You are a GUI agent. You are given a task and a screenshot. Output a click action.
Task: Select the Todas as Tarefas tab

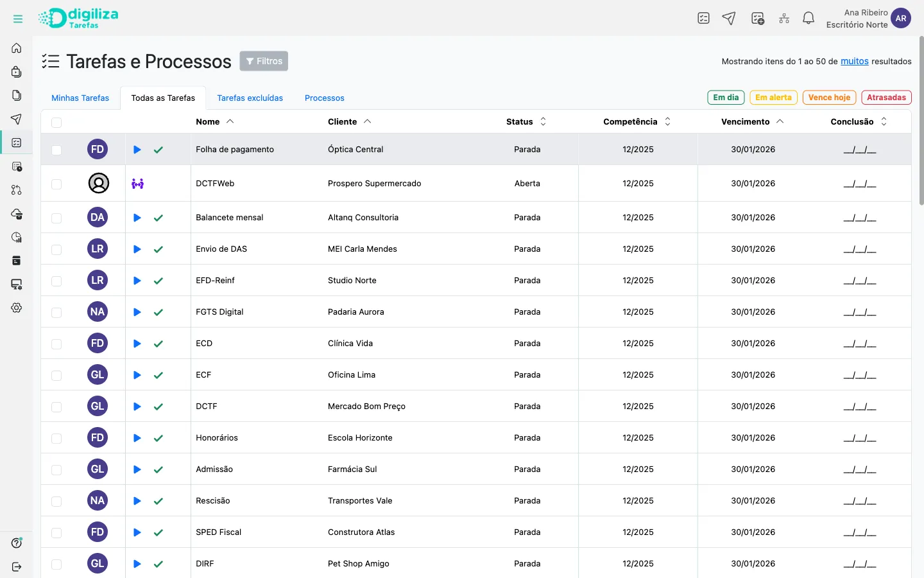[163, 98]
